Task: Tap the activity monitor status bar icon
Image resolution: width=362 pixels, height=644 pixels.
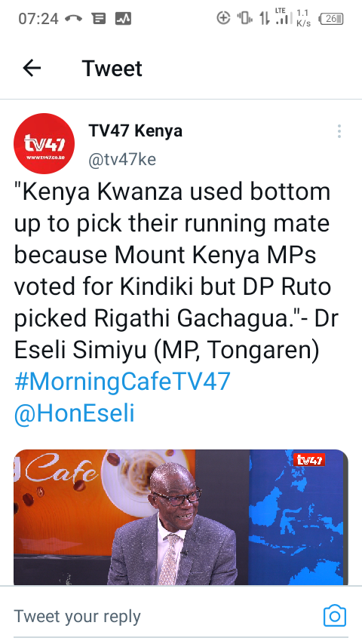Action: [123, 19]
